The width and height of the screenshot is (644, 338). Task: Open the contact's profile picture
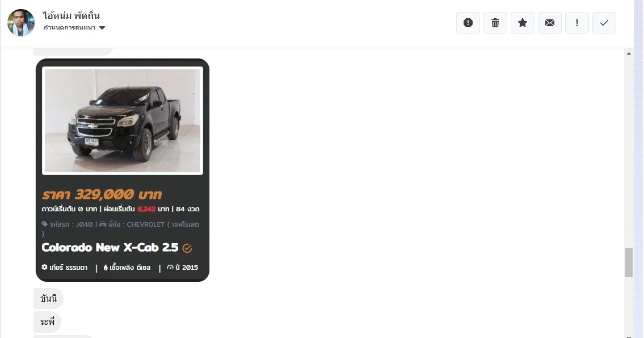pyautogui.click(x=21, y=23)
